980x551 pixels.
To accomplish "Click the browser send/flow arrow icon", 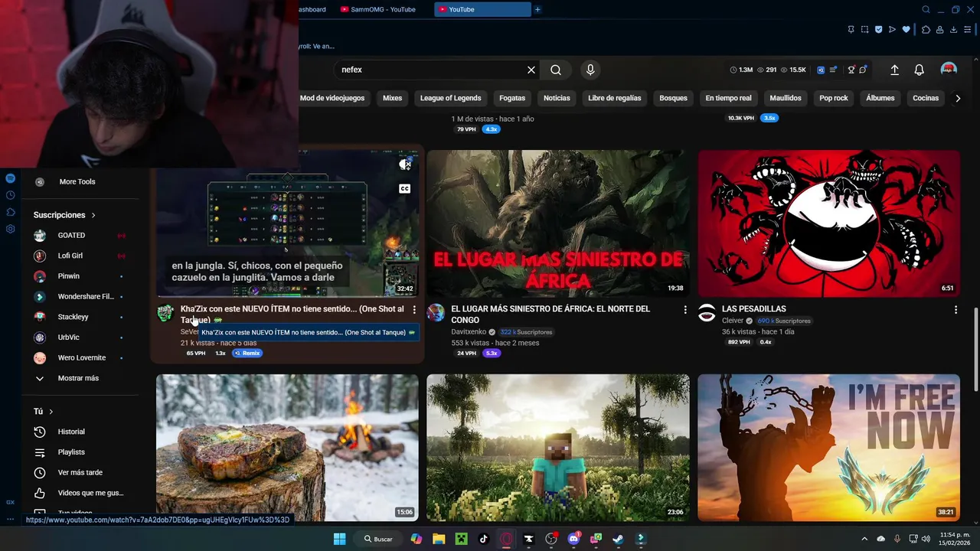I will pyautogui.click(x=893, y=30).
